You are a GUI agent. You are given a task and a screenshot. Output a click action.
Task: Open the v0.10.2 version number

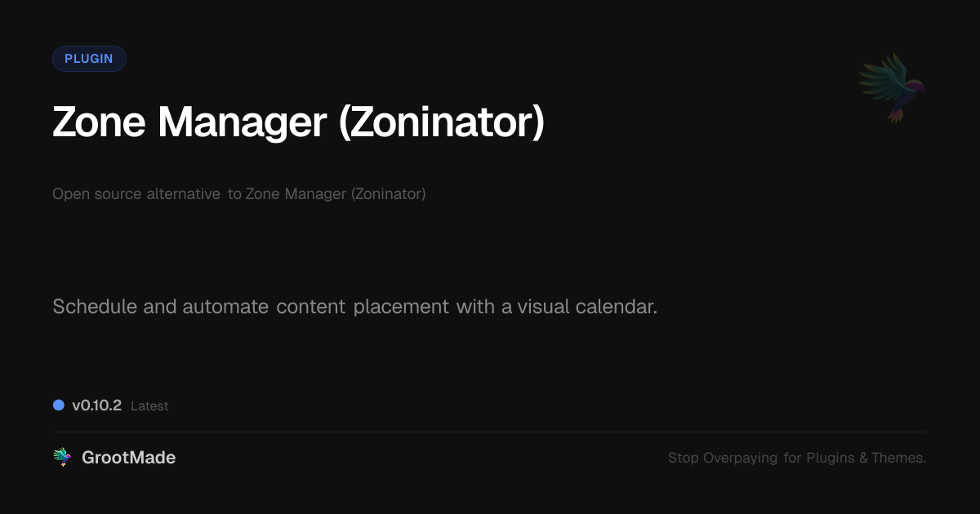tap(96, 405)
